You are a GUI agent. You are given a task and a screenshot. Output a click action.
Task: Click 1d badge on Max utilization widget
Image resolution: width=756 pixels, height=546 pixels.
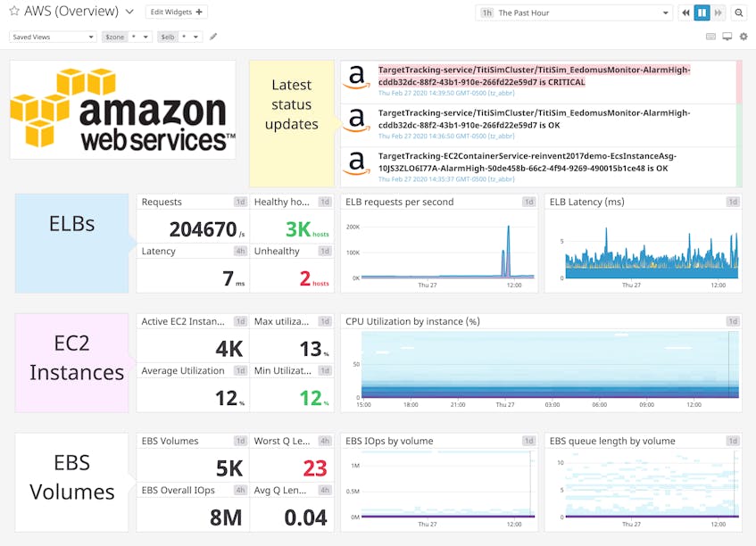click(x=325, y=321)
